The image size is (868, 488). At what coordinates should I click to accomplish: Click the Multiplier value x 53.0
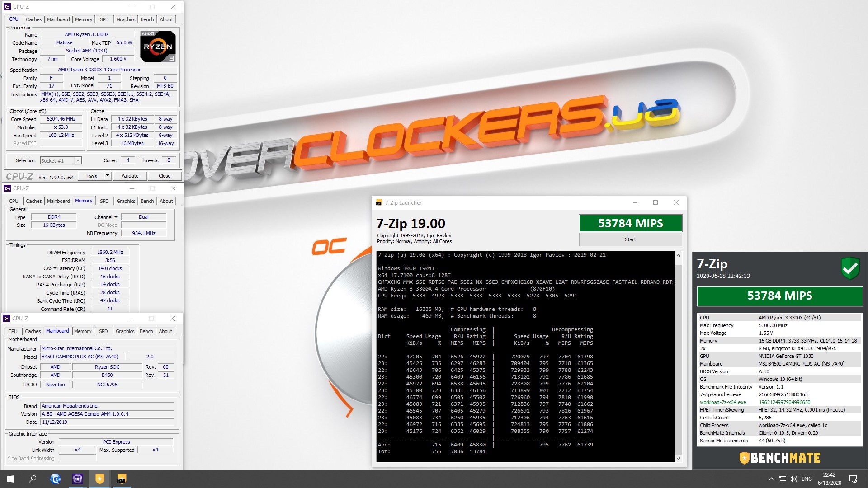point(61,127)
